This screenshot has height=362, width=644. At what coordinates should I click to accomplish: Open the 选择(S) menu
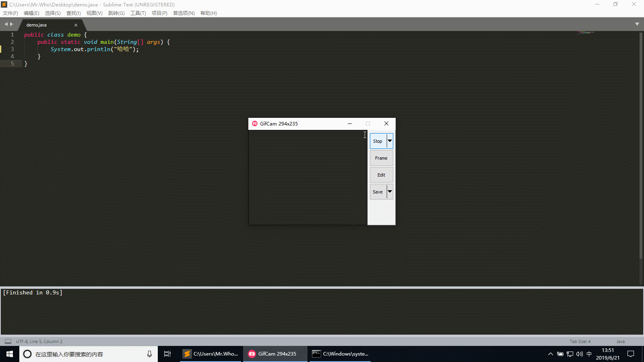click(x=53, y=13)
